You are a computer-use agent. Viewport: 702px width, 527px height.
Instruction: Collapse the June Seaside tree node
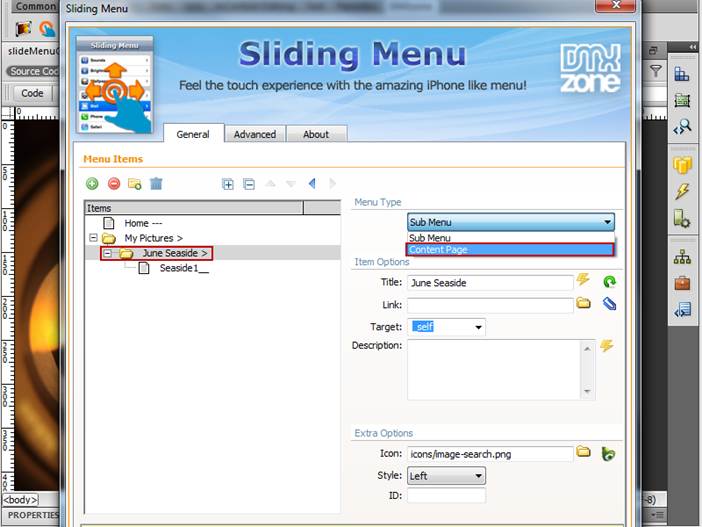pyautogui.click(x=108, y=253)
